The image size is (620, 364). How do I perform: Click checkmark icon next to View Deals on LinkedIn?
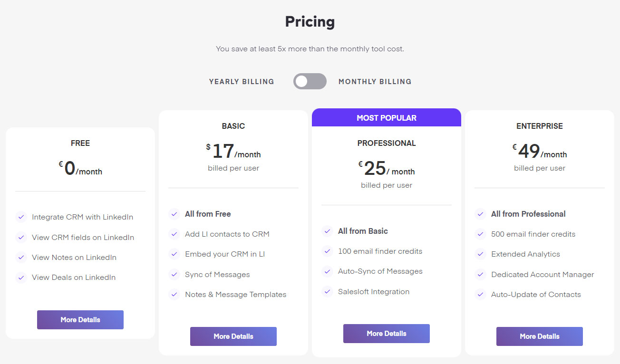21,278
